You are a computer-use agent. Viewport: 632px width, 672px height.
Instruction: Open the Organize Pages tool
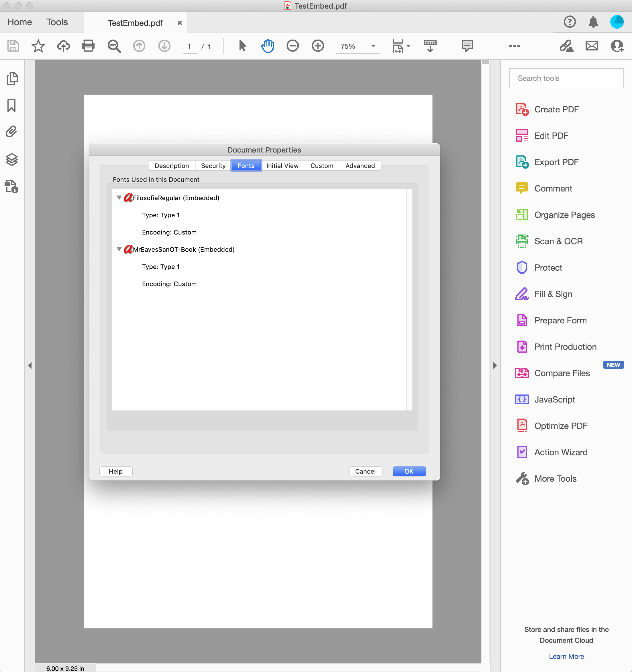(x=564, y=215)
